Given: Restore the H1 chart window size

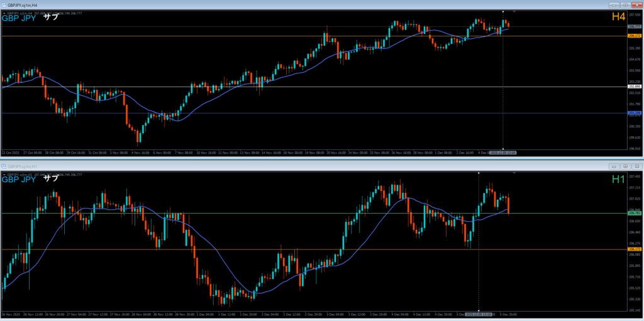Looking at the screenshot, I should [626, 166].
